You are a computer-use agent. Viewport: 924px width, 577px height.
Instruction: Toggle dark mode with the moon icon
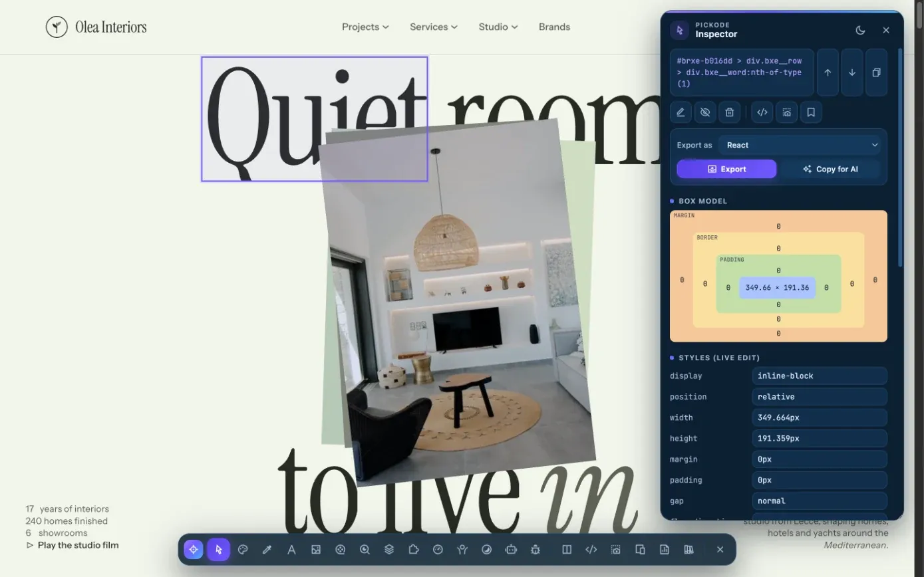[x=860, y=30]
